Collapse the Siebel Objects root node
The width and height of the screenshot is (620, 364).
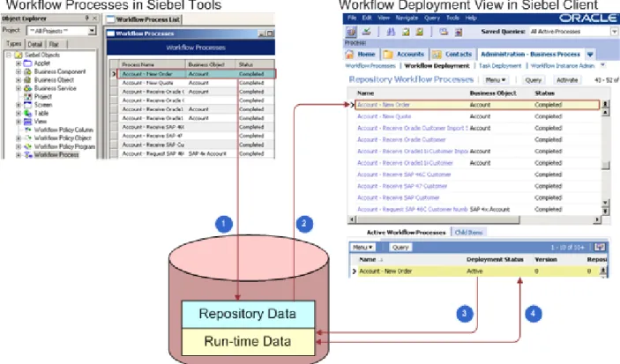pos(9,55)
